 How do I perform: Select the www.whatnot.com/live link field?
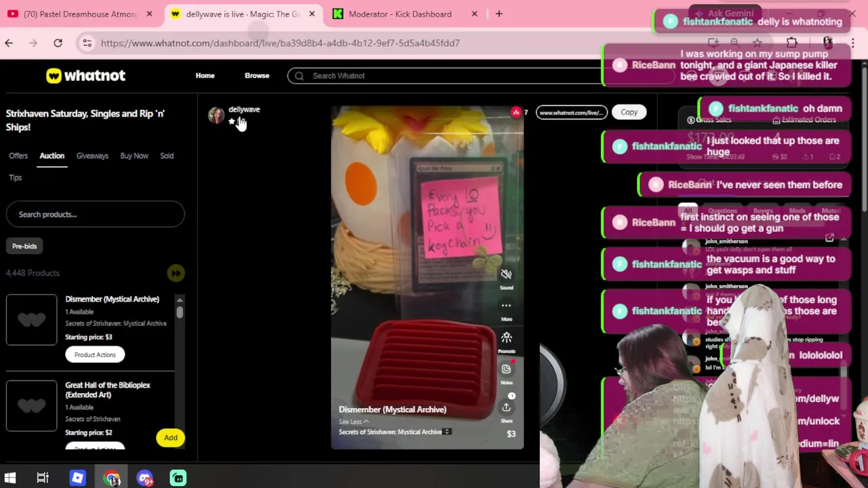(571, 113)
